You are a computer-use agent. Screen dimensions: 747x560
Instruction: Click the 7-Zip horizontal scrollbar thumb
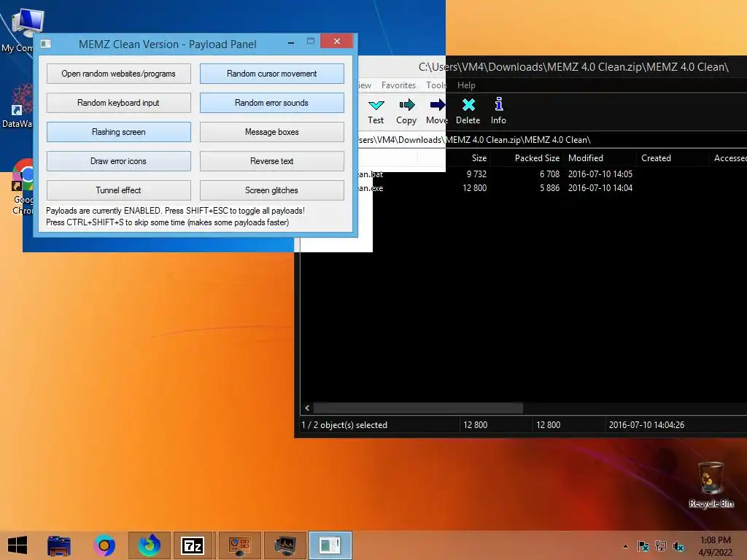click(x=418, y=408)
